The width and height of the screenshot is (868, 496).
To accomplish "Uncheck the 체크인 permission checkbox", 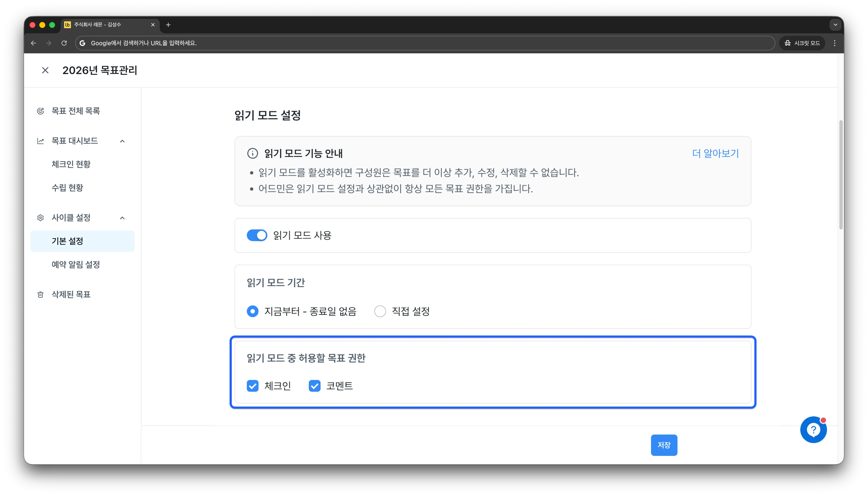I will click(252, 386).
